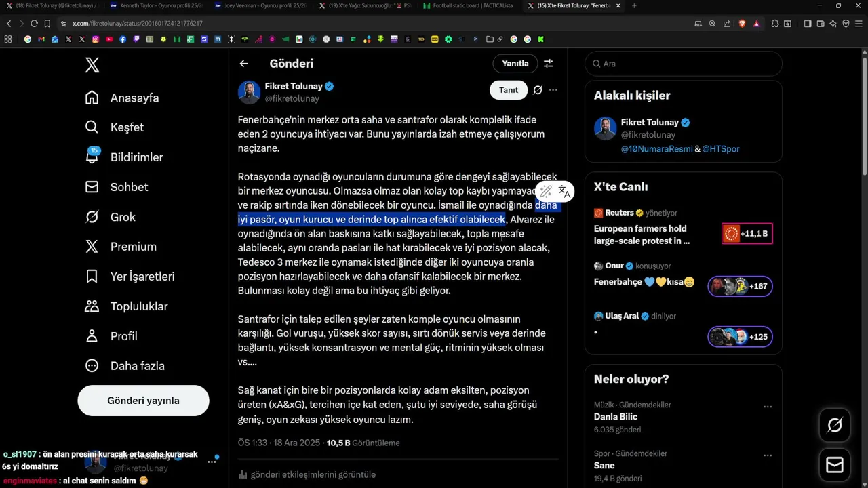This screenshot has width=868, height=488.
Task: Open Leo AI sparkle icon
Action: [x=833, y=24]
